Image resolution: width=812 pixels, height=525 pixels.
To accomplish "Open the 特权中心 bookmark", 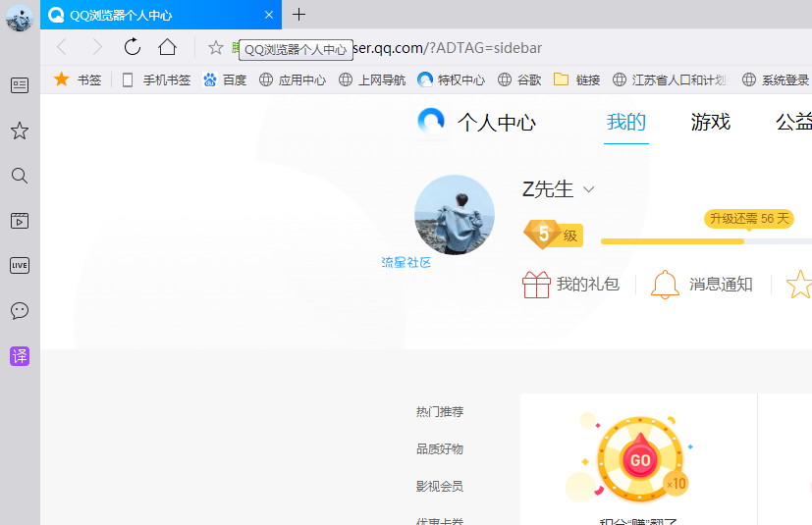I will click(x=451, y=79).
